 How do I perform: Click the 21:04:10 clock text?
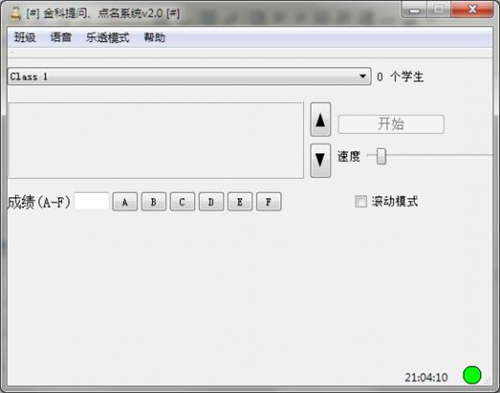[426, 377]
